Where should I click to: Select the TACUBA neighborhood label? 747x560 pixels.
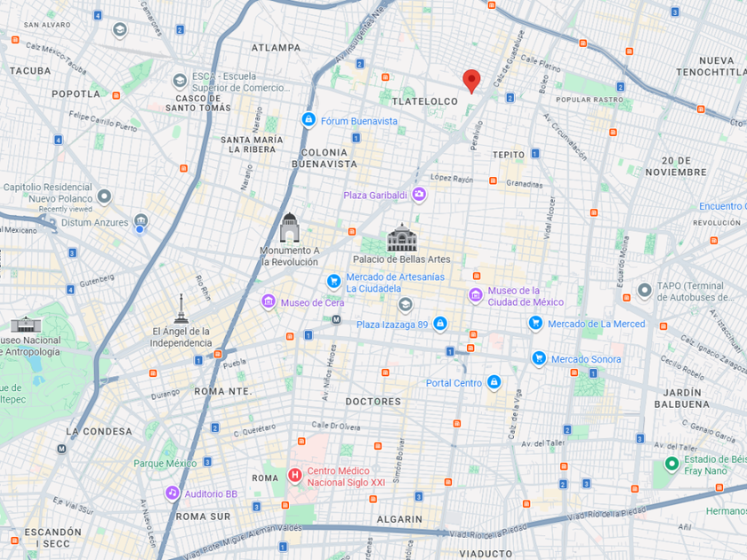[30, 71]
